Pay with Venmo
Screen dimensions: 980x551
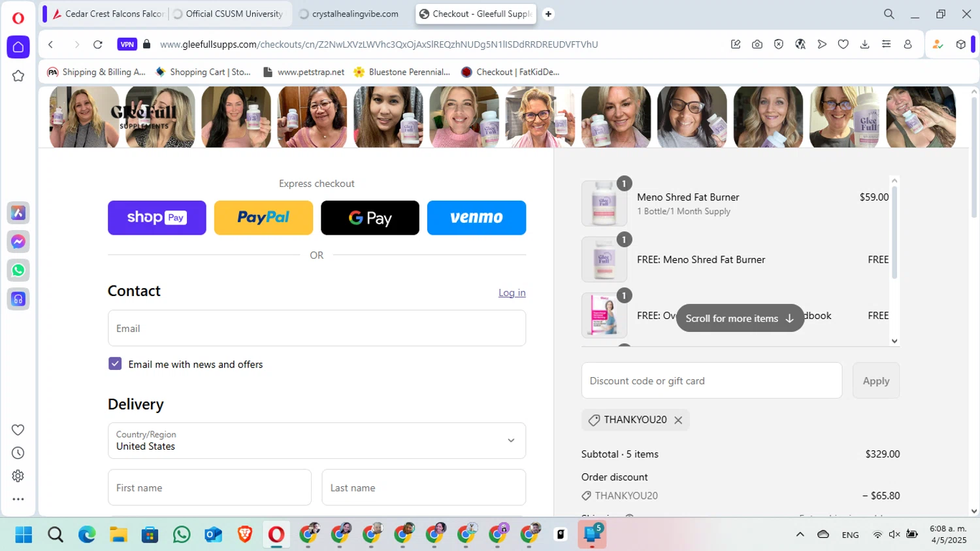(476, 218)
